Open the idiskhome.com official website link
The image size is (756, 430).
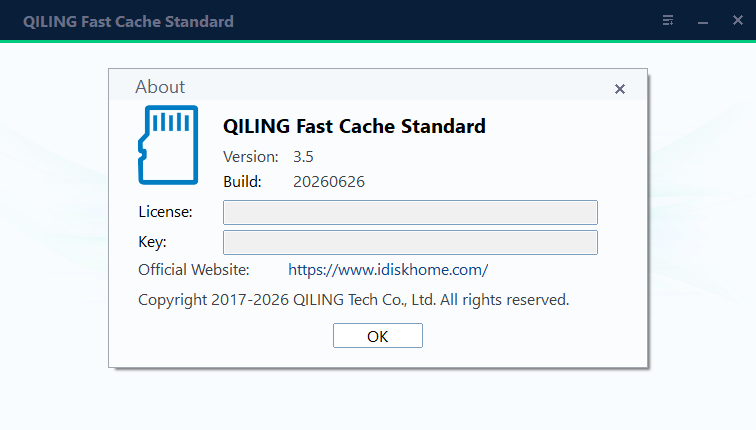point(388,270)
